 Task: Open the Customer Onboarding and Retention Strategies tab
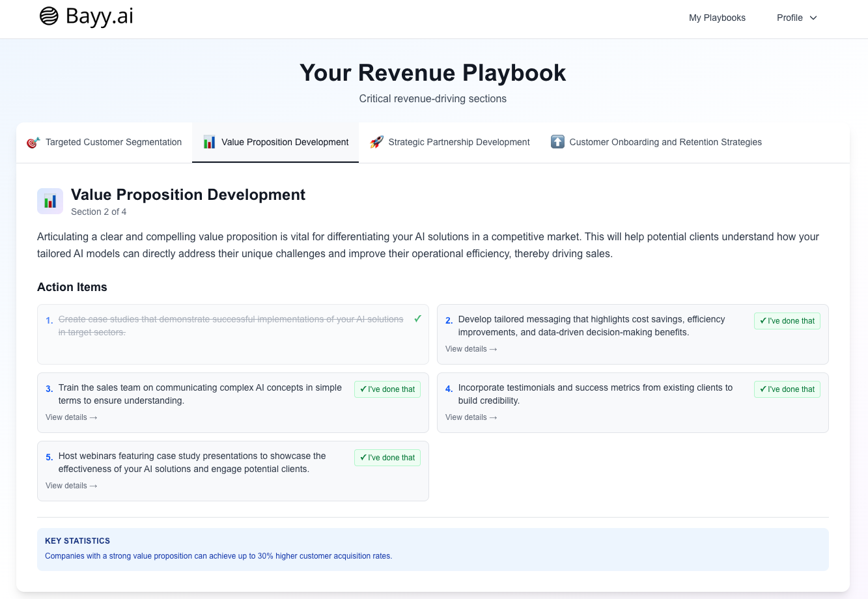pos(665,141)
